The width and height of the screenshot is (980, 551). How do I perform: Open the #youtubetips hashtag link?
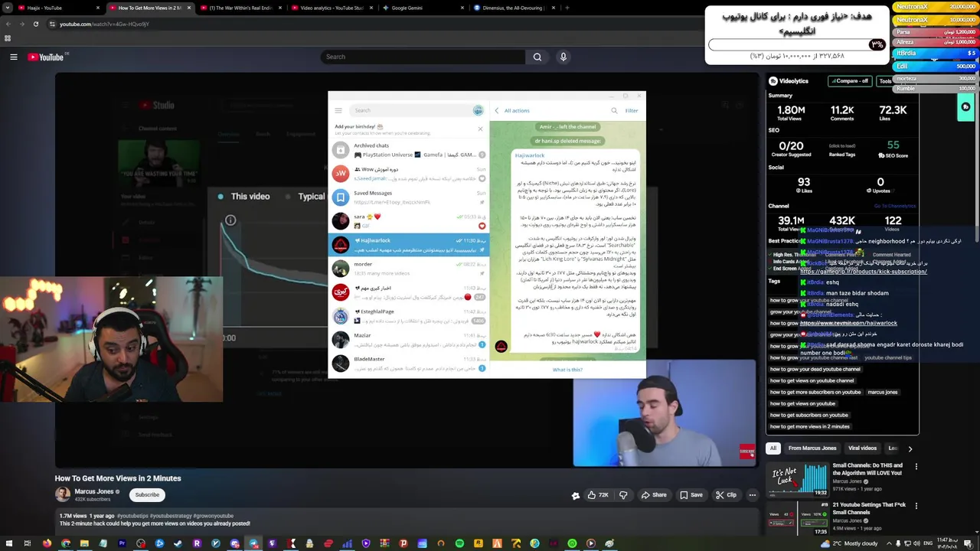tap(132, 516)
